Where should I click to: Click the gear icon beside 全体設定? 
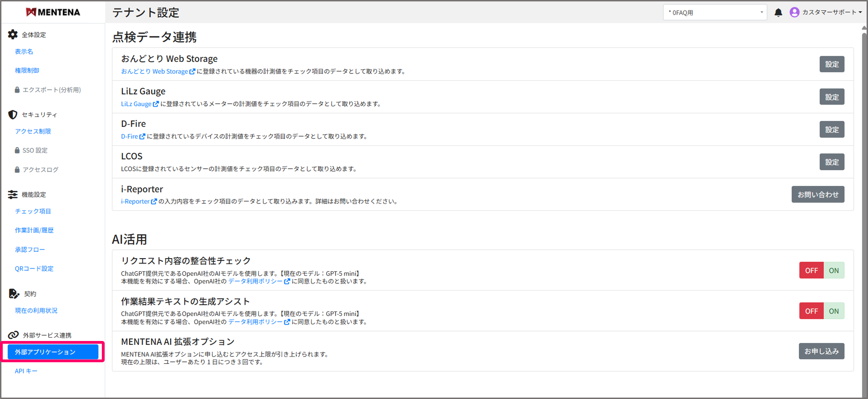click(x=12, y=34)
